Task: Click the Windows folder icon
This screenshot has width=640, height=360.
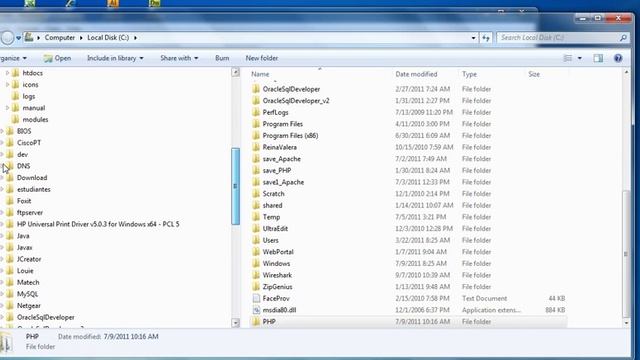Action: [x=256, y=263]
